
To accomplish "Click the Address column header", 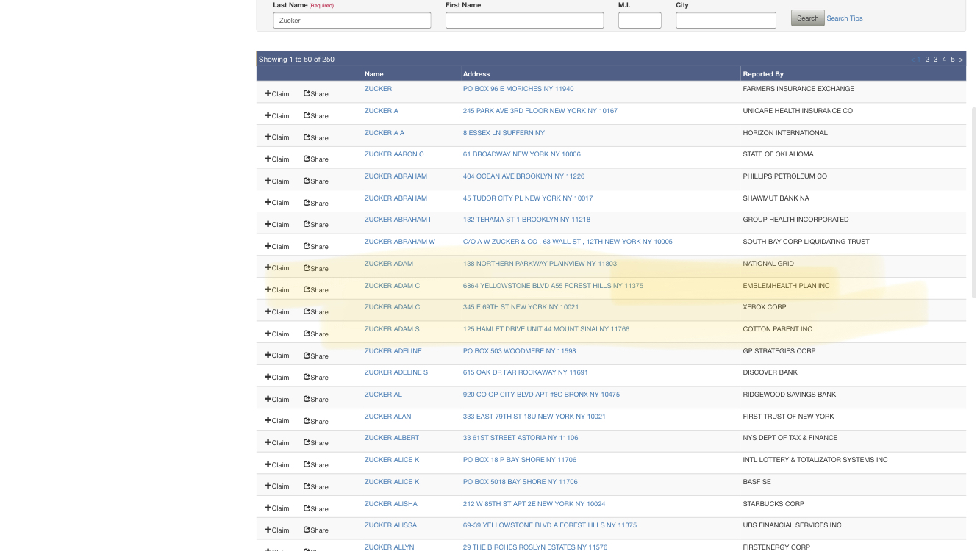I will 476,74.
